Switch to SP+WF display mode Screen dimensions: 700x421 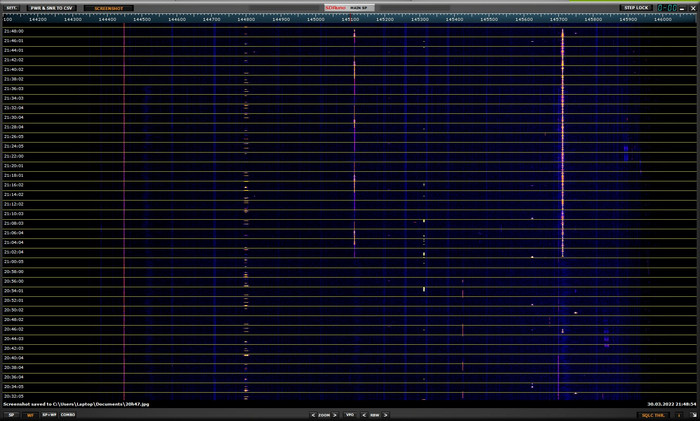pyautogui.click(x=49, y=415)
